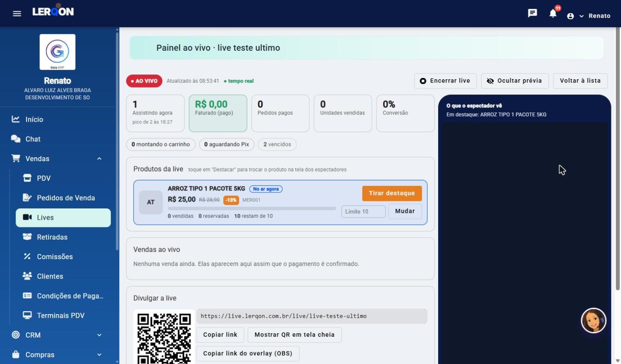Click the Retiradas box icon
621x364 pixels.
click(27, 237)
